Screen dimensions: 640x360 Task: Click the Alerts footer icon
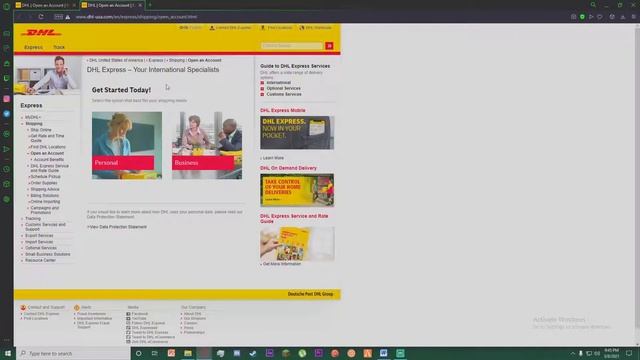coord(77,307)
